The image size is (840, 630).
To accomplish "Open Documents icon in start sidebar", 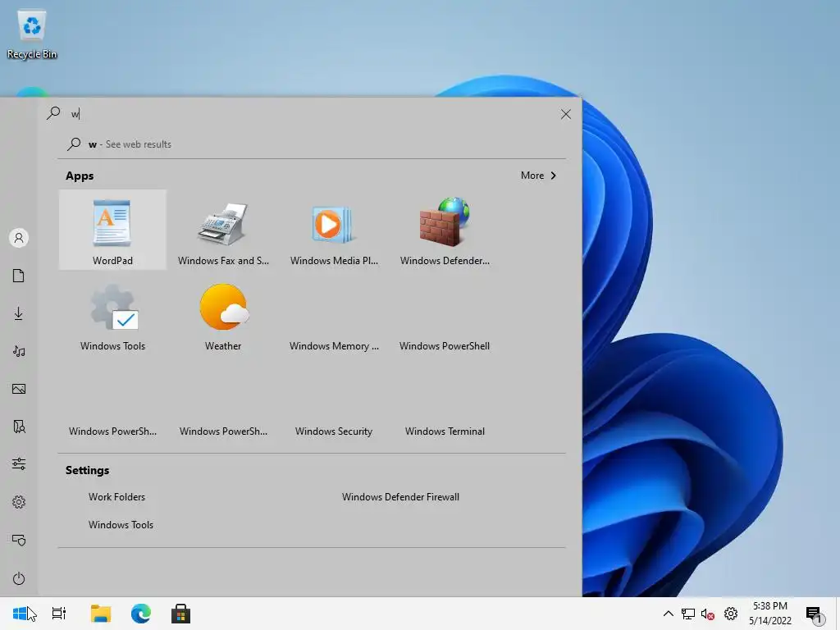I will tap(19, 276).
